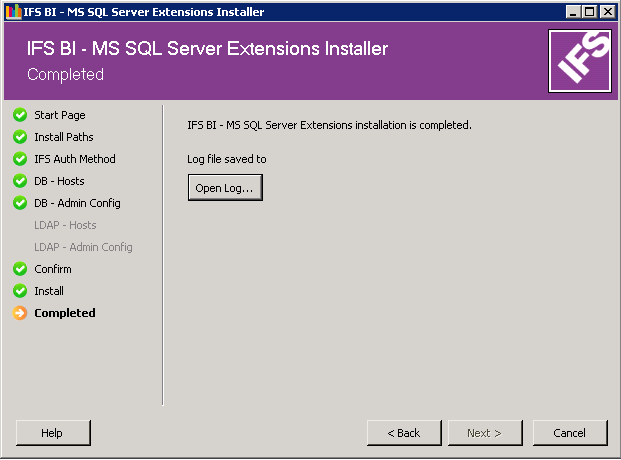Click the green check icon beside Start Page

click(20, 115)
